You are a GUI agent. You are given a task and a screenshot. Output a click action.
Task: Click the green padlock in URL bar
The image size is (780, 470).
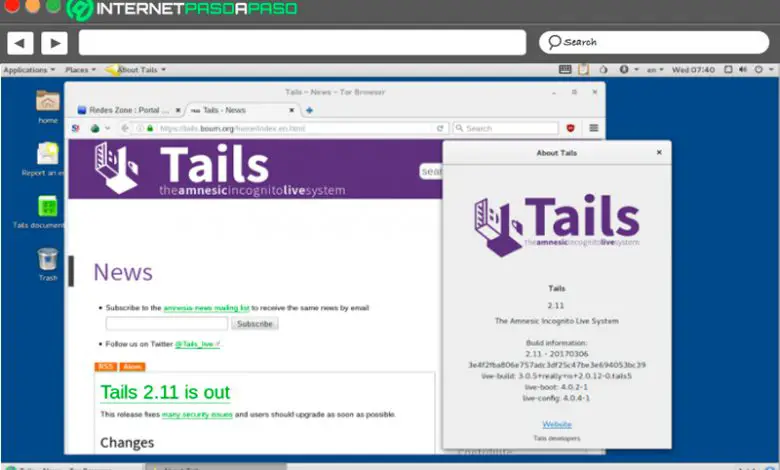click(x=150, y=128)
